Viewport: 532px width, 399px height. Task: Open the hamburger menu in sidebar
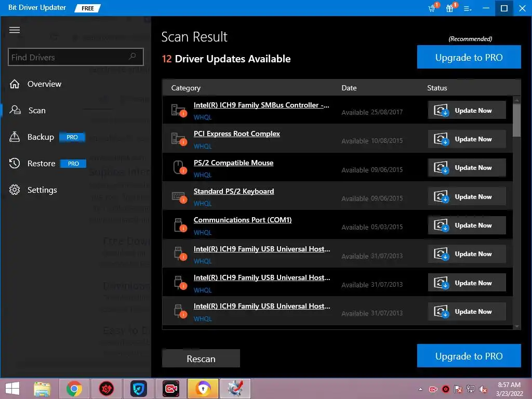[14, 30]
